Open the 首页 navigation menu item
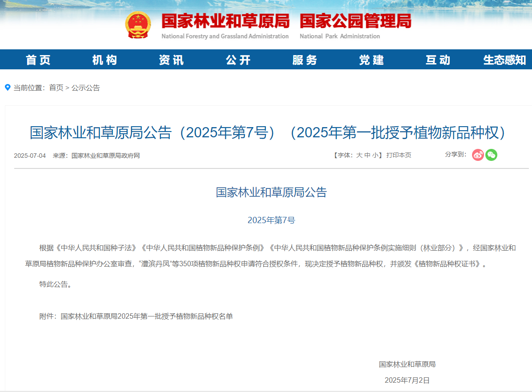Screen dimensions: 532x392 click(x=38, y=60)
